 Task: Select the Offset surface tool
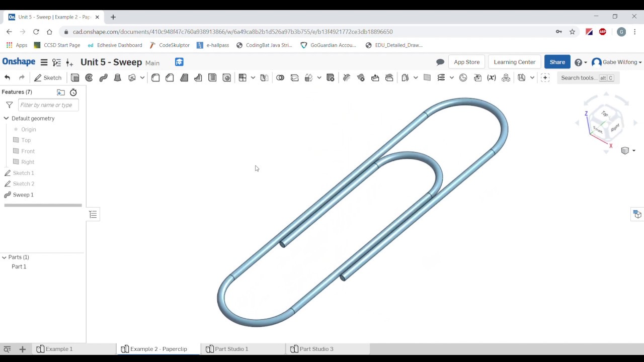(x=405, y=77)
